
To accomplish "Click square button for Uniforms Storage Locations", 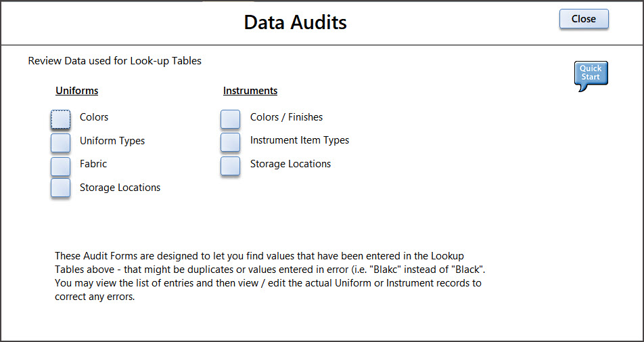I will coord(61,188).
